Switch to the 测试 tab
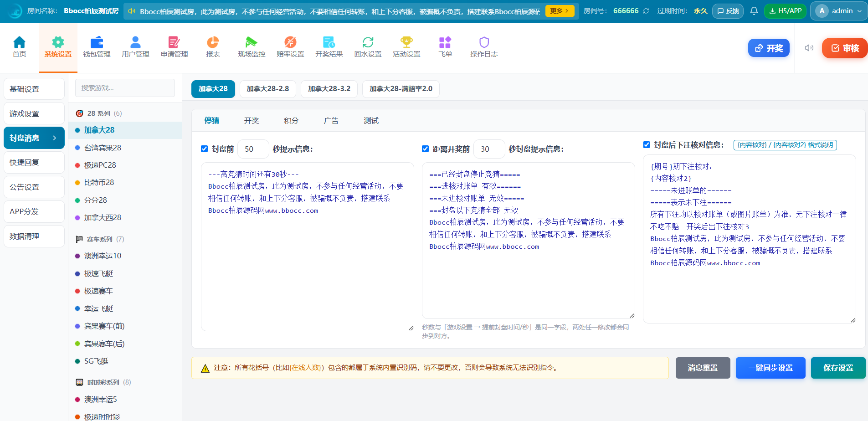The height and width of the screenshot is (421, 868). (x=371, y=121)
